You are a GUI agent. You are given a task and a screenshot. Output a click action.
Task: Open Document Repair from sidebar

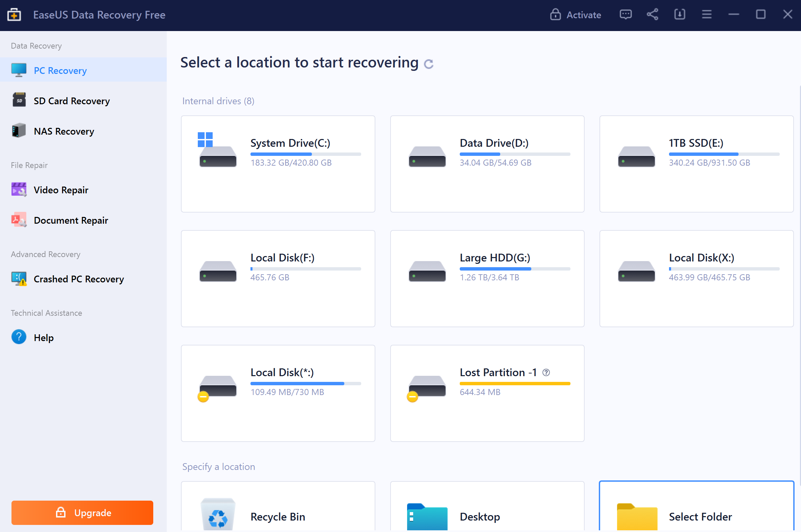71,220
